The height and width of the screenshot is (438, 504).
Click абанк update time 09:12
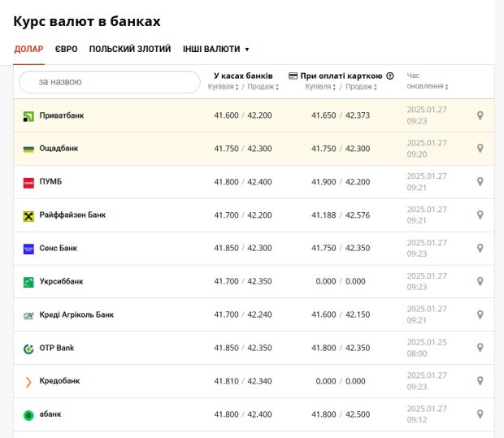[417, 419]
